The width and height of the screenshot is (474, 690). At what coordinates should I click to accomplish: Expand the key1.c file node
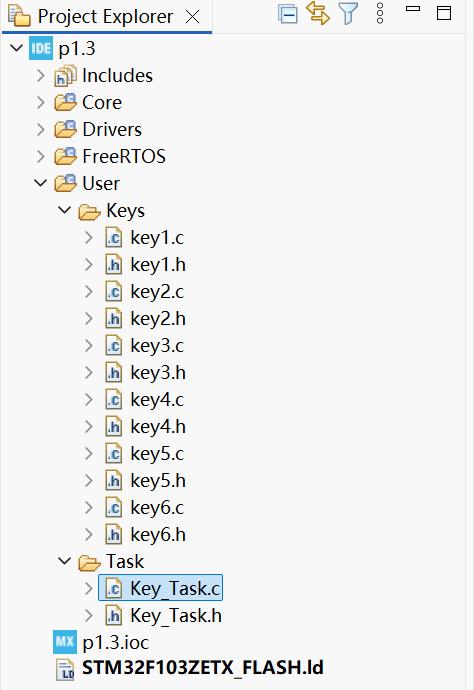[89, 238]
